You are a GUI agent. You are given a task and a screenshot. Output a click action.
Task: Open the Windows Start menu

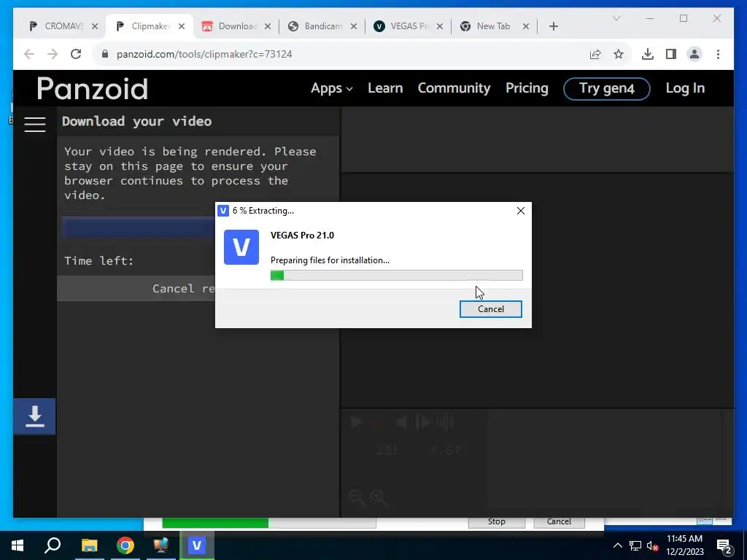pos(18,545)
